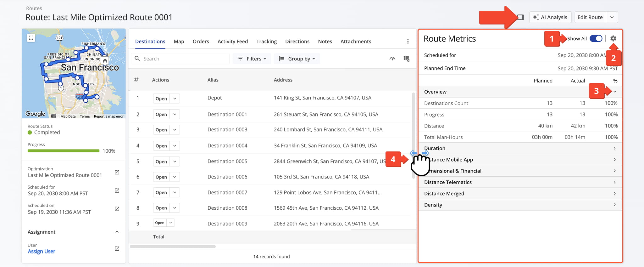Click the horizontal table scrollbar
The image size is (644, 267).
point(173,247)
